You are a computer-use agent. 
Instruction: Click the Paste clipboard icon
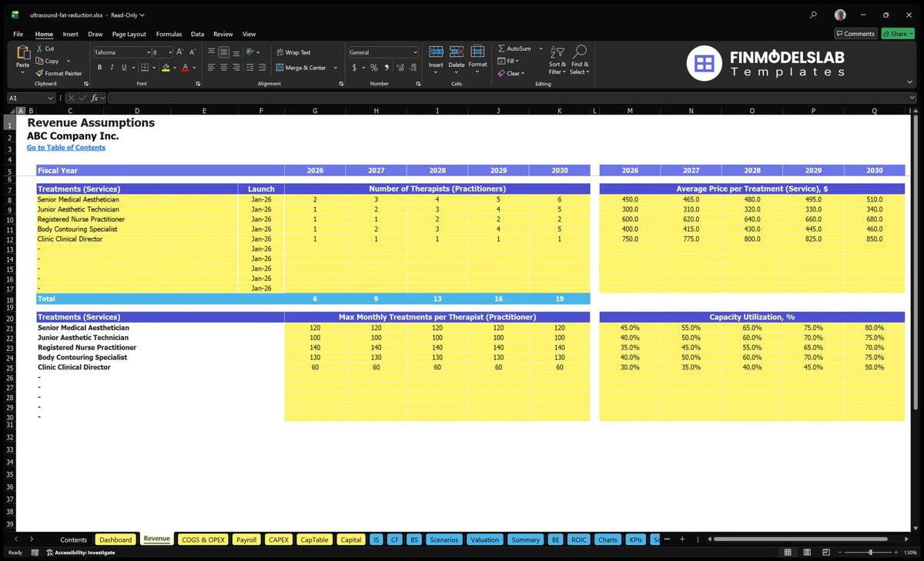[x=23, y=53]
